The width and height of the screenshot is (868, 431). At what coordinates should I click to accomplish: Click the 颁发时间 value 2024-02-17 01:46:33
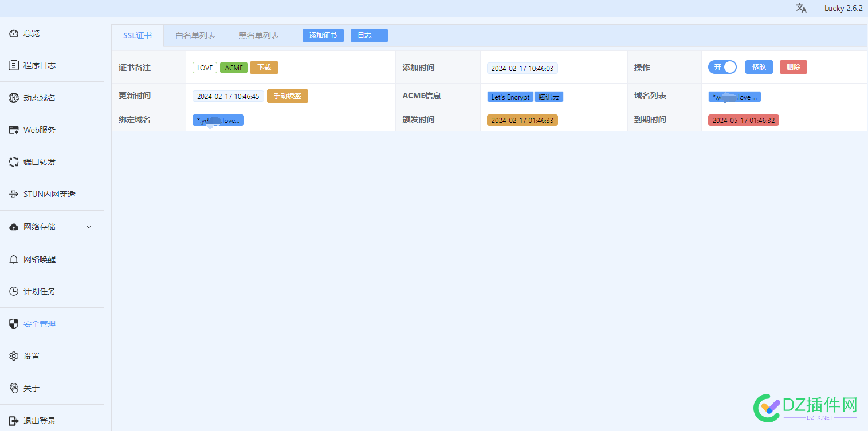(523, 120)
